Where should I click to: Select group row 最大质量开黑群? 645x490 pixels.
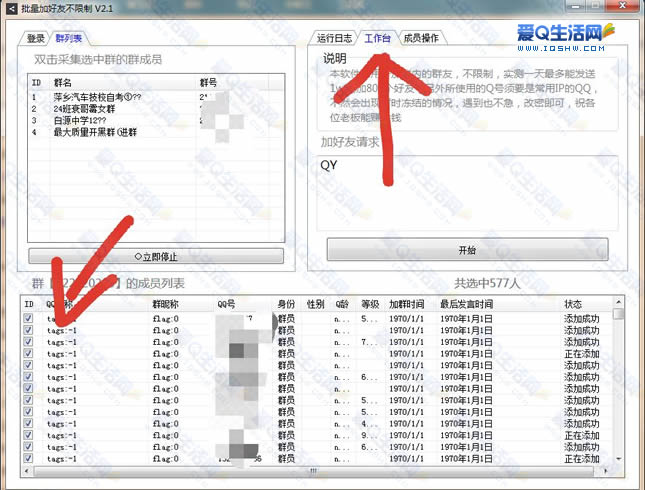[x=156, y=132]
